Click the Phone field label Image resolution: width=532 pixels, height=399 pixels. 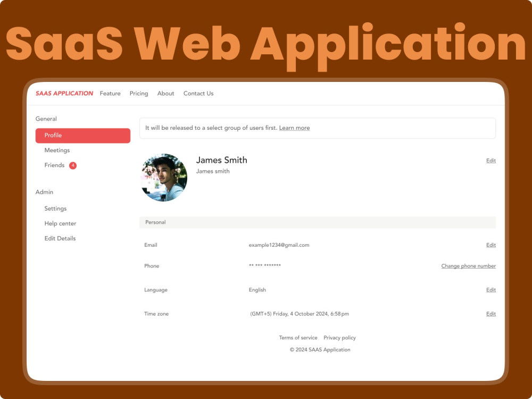[152, 266]
